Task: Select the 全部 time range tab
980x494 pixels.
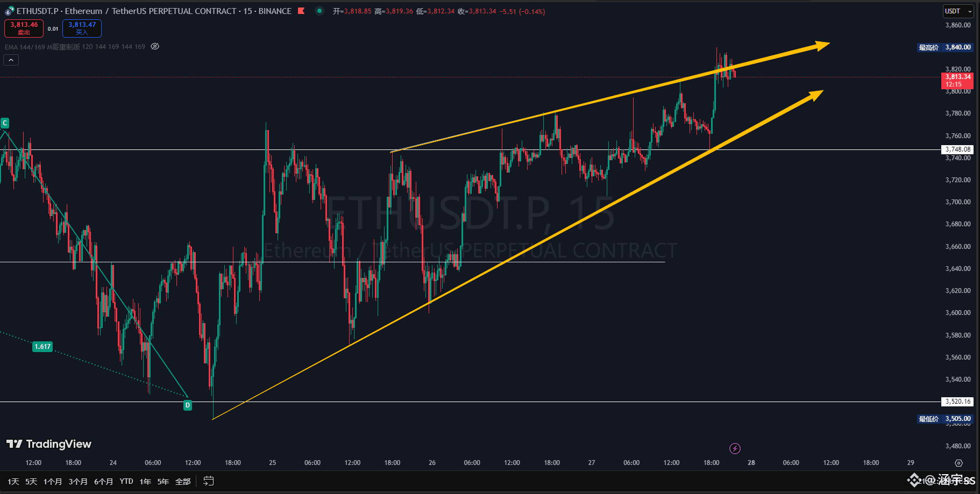Action: click(x=182, y=481)
